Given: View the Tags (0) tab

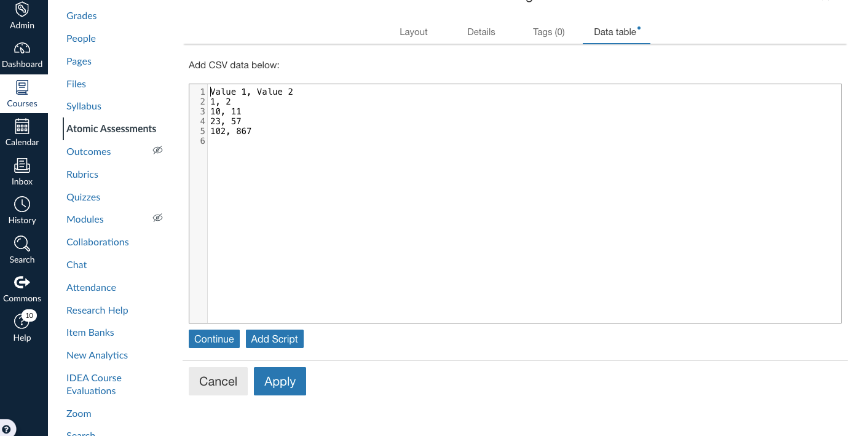Looking at the screenshot, I should [548, 31].
